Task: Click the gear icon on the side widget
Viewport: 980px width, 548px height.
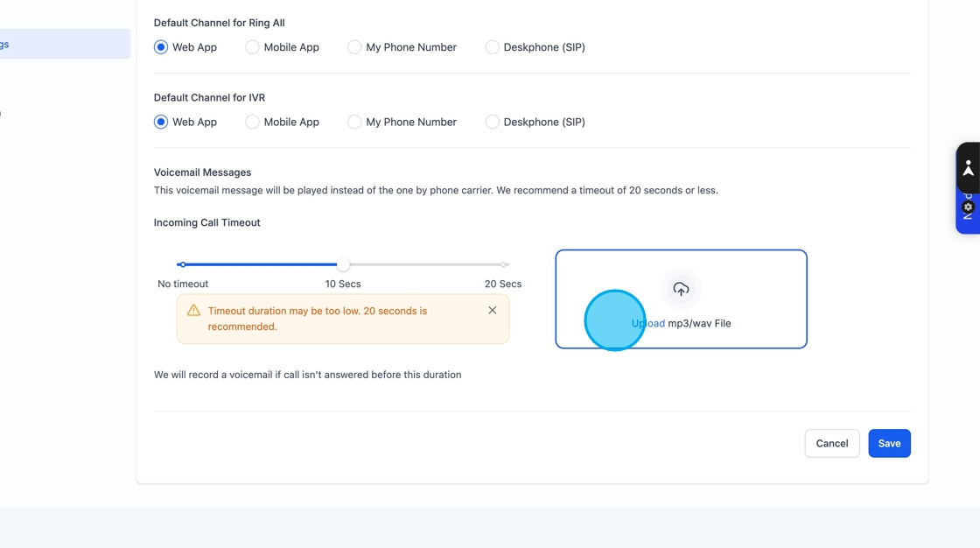Action: (x=968, y=207)
